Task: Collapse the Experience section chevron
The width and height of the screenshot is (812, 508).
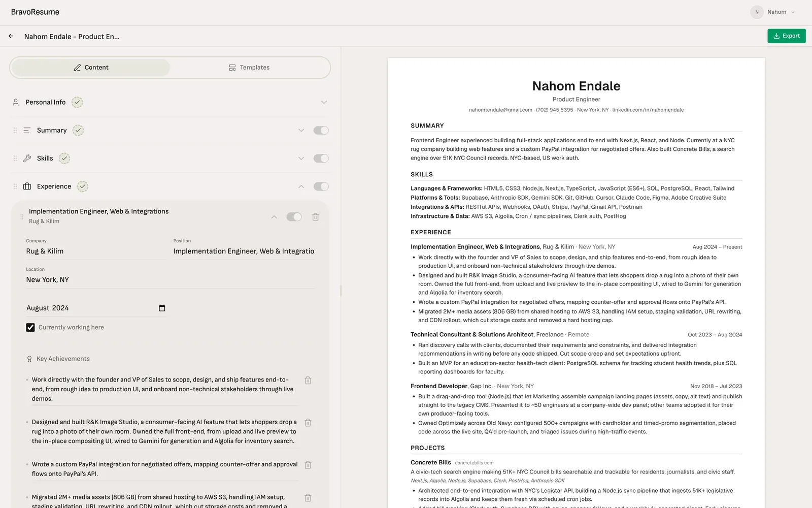Action: click(301, 186)
